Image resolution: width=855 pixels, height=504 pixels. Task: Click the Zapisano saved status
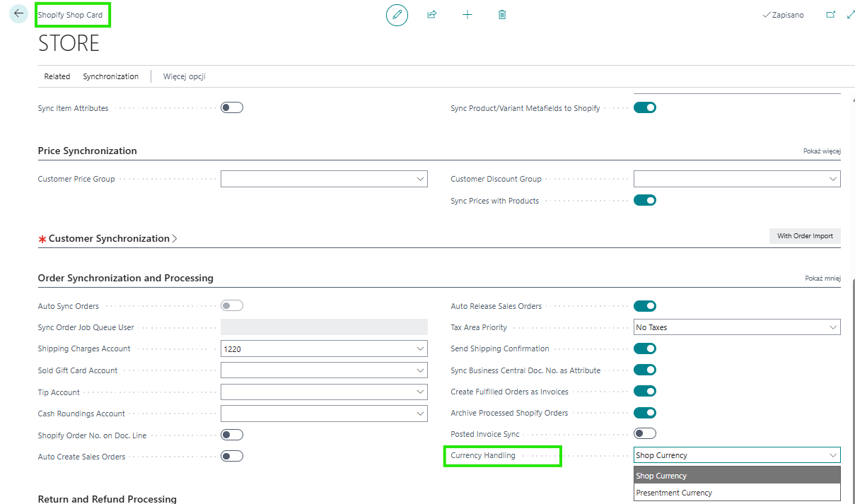[x=783, y=15]
